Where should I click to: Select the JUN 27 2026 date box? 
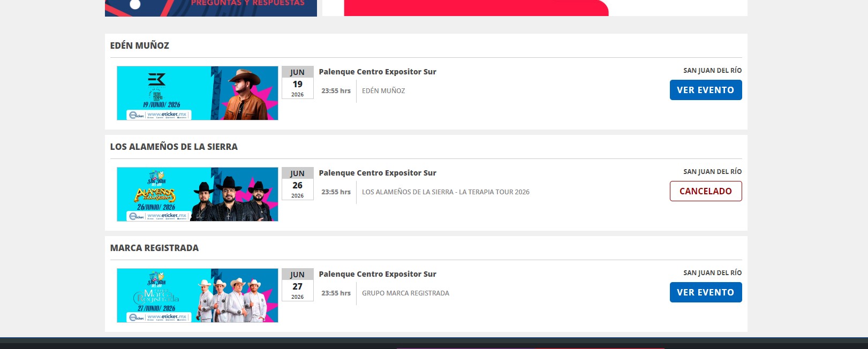pyautogui.click(x=298, y=285)
